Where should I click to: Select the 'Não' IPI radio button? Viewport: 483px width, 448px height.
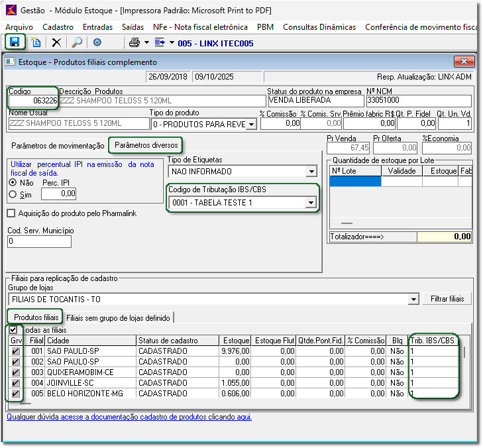pyautogui.click(x=13, y=182)
